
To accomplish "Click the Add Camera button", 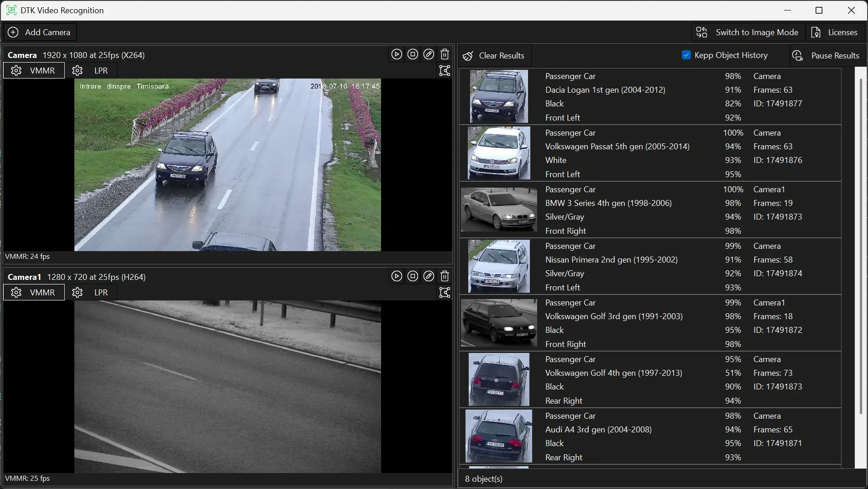I will [x=40, y=32].
